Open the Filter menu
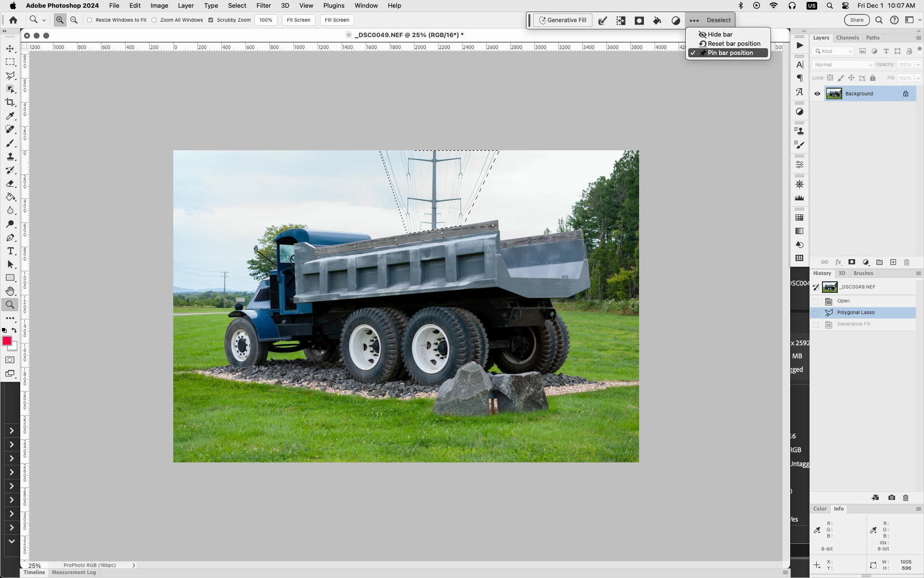924x578 pixels. pyautogui.click(x=263, y=6)
